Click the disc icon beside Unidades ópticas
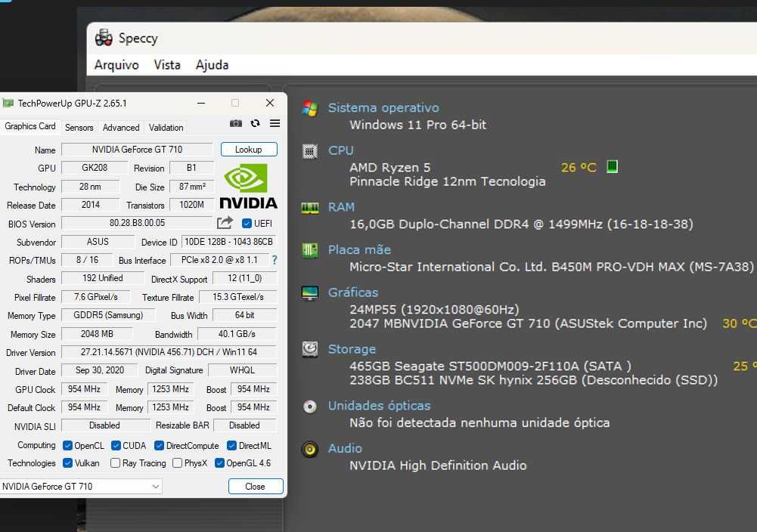This screenshot has width=757, height=532. [310, 407]
